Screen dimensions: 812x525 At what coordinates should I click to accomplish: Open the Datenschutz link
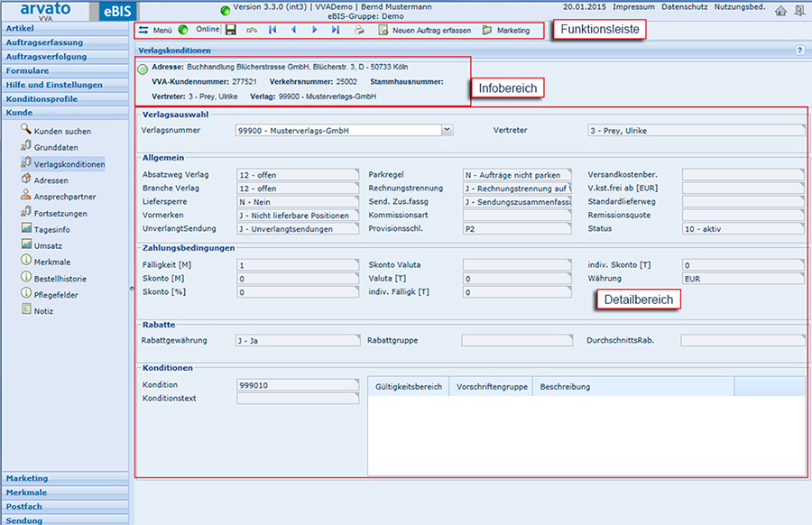[x=685, y=6]
